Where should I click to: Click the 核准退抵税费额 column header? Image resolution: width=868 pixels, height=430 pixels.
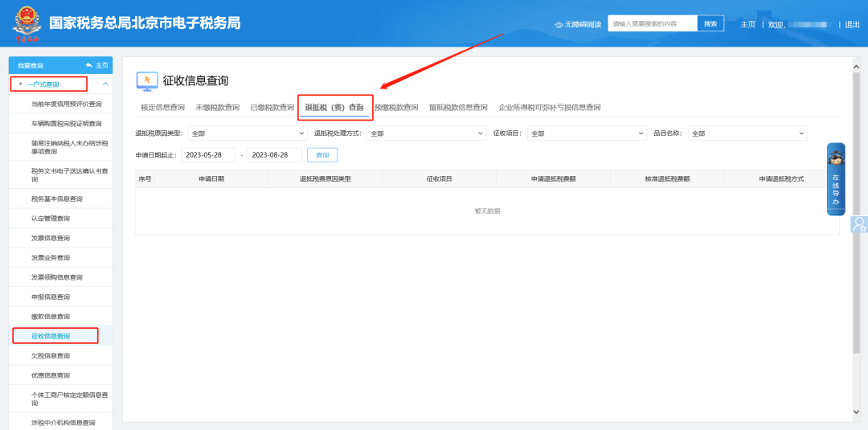coord(667,178)
